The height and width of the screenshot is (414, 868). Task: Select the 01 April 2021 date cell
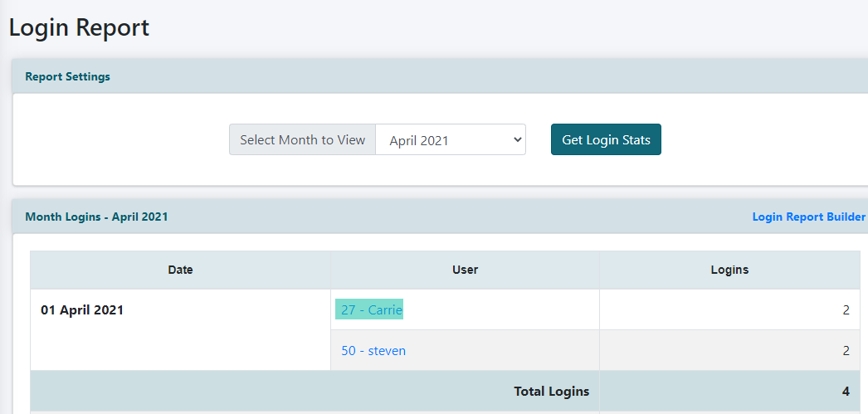click(x=180, y=330)
